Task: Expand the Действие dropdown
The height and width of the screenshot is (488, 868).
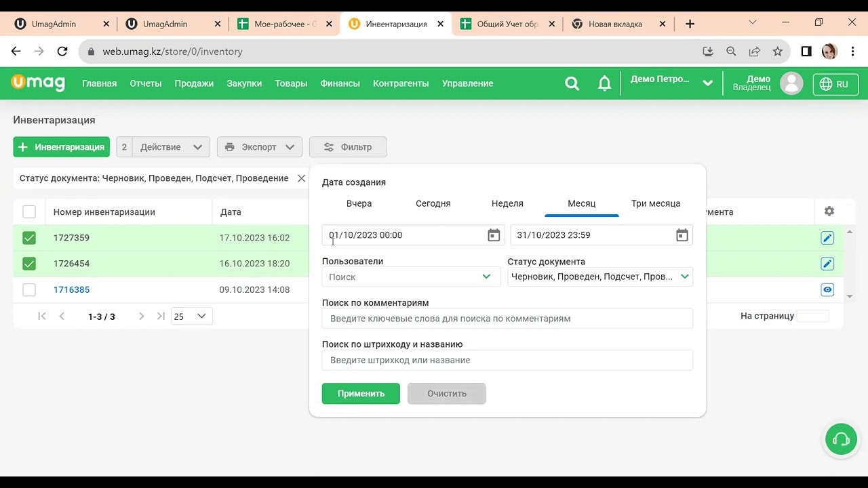Action: 171,147
